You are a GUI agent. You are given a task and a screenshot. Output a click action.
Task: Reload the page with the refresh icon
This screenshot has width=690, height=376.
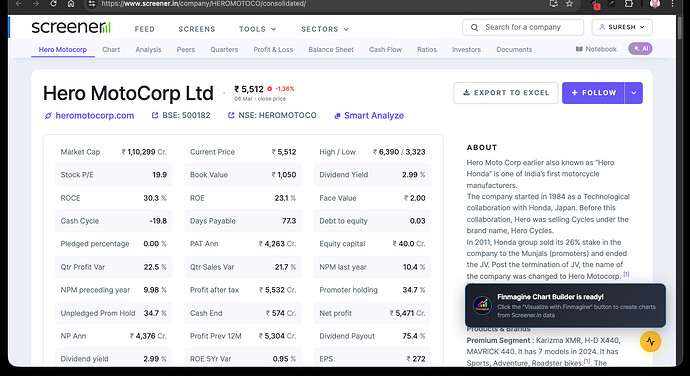[53, 4]
